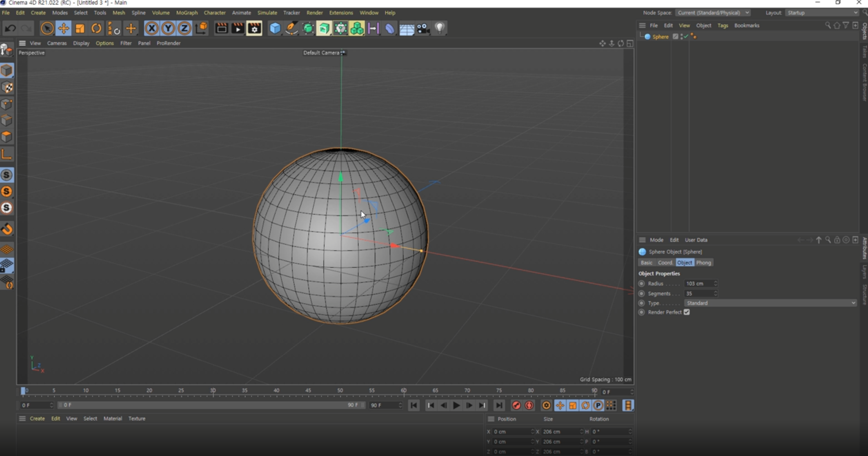
Task: Disable Render Perfect for the sphere
Action: (687, 312)
